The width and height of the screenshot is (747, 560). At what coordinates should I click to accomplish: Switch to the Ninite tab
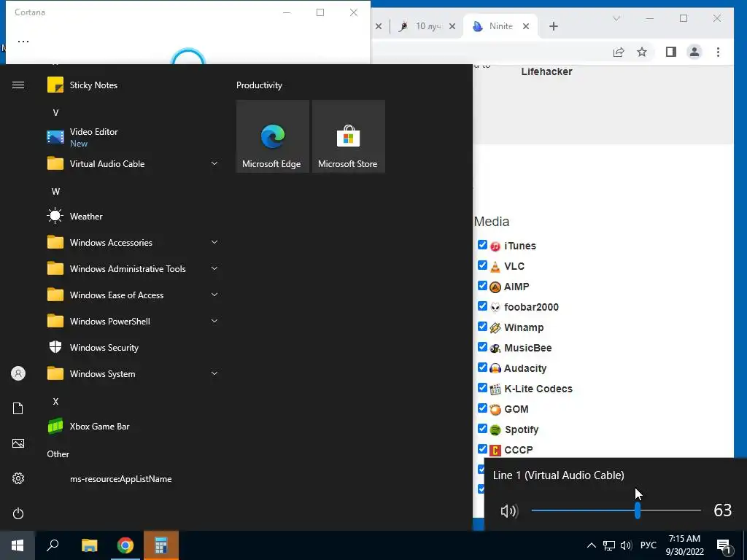tap(500, 26)
